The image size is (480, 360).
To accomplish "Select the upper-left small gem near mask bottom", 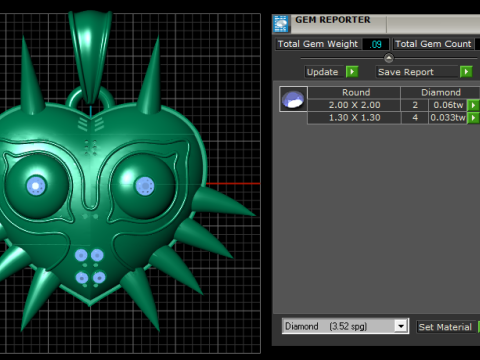I will (x=81, y=255).
